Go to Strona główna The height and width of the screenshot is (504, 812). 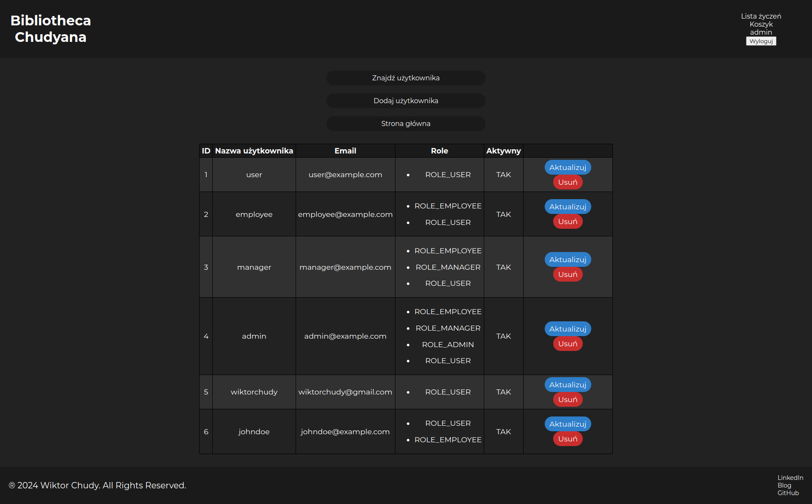coord(406,123)
